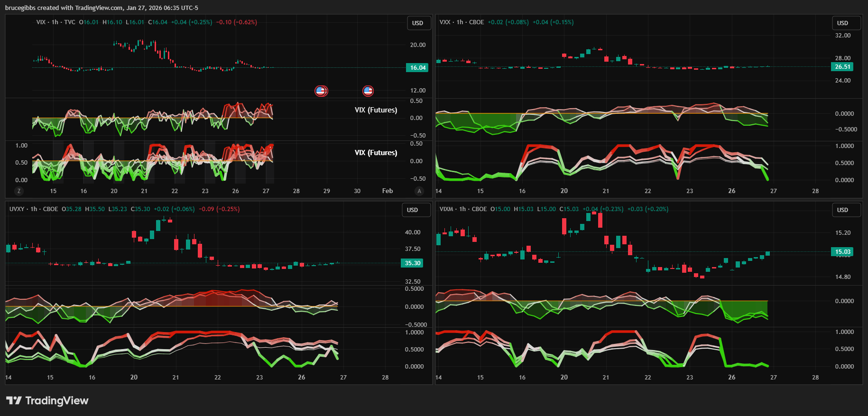Select the VIX 1h TVC symbol title
The width and height of the screenshot is (868, 416).
coord(55,22)
